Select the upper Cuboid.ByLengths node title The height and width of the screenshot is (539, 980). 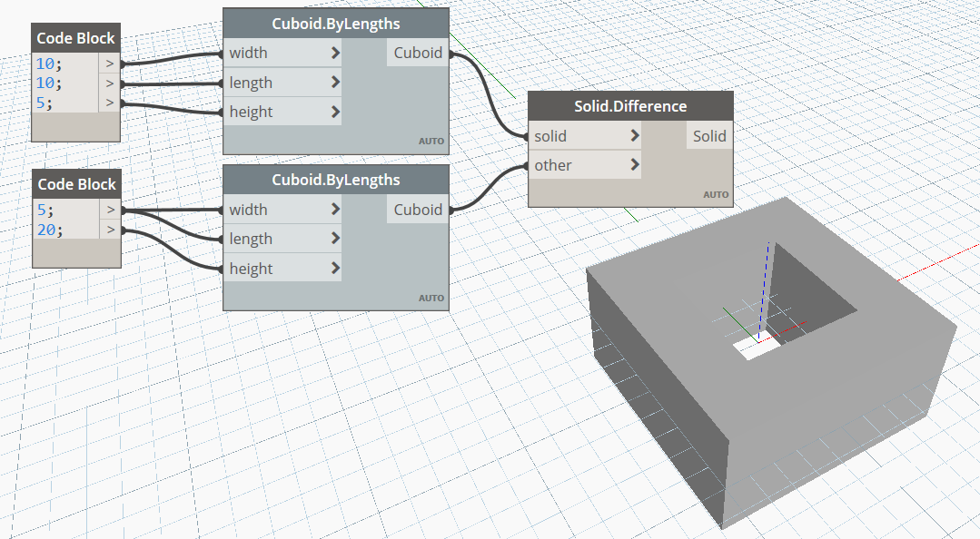pos(336,24)
